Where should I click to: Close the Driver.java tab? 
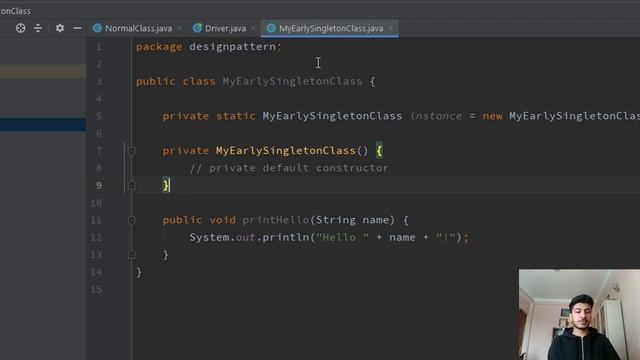253,28
